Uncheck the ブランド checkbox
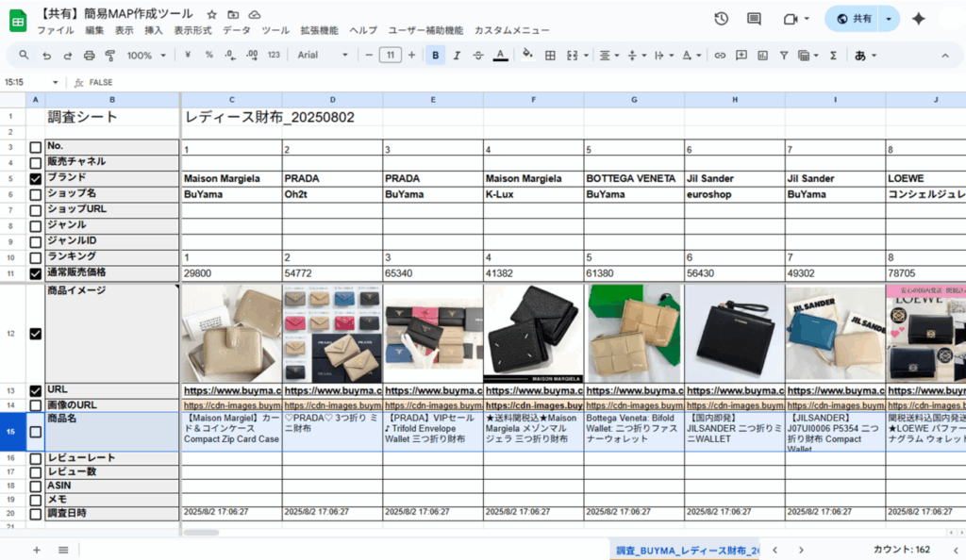The height and width of the screenshot is (560, 966). click(36, 179)
